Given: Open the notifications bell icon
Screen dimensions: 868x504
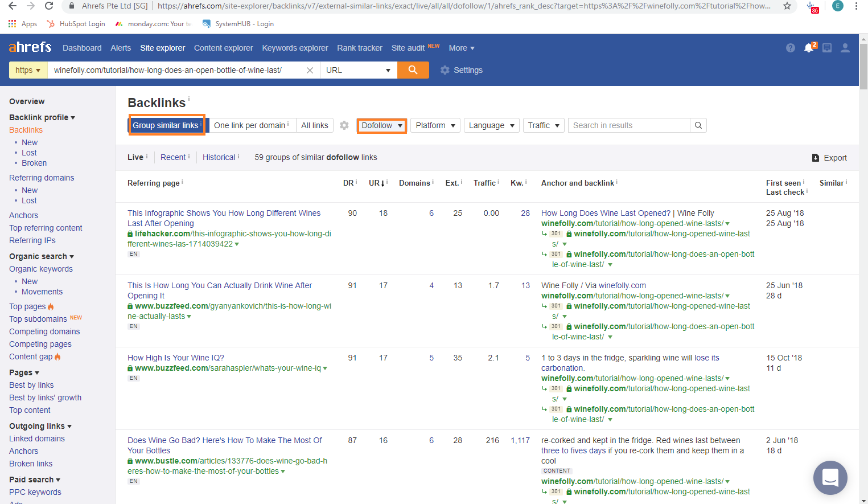Looking at the screenshot, I should [809, 48].
